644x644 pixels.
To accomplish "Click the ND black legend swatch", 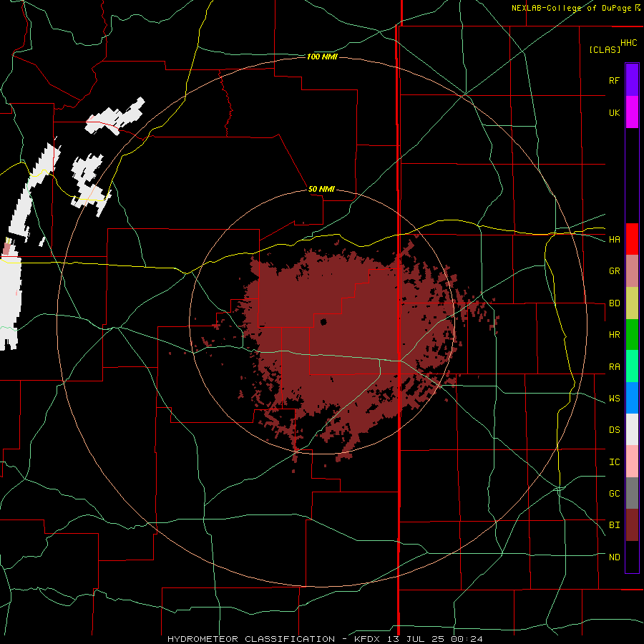I will pyautogui.click(x=632, y=557).
